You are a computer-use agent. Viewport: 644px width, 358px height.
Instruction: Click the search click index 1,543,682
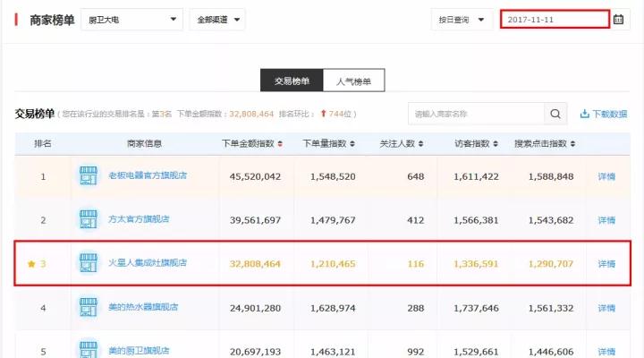tap(551, 220)
